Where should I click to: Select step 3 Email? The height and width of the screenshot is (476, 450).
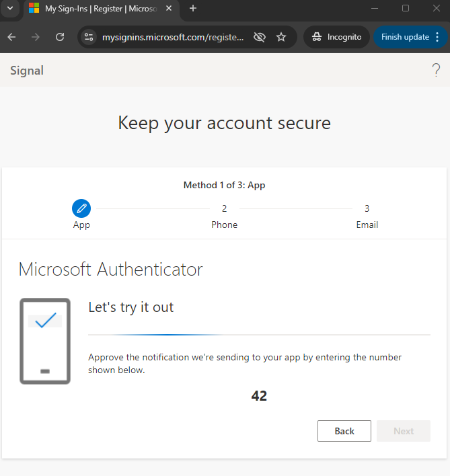pos(367,216)
